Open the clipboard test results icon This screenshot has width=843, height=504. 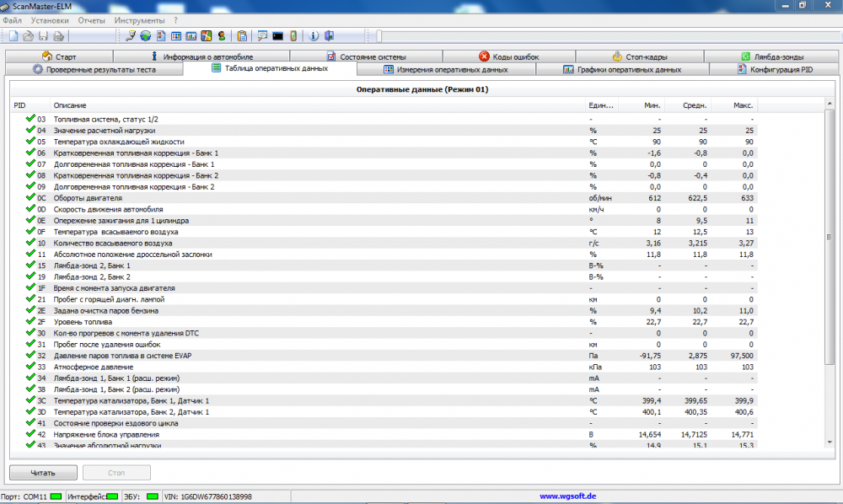pos(242,35)
